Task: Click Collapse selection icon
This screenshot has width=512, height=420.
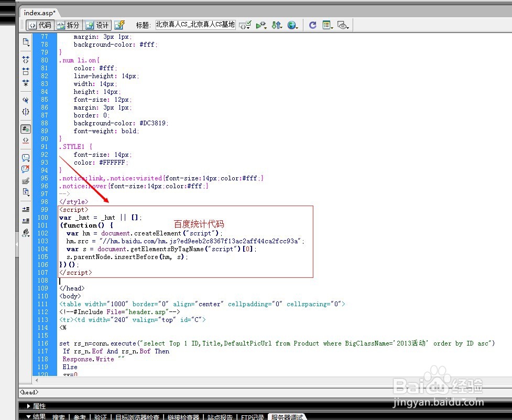Action: pos(26,71)
